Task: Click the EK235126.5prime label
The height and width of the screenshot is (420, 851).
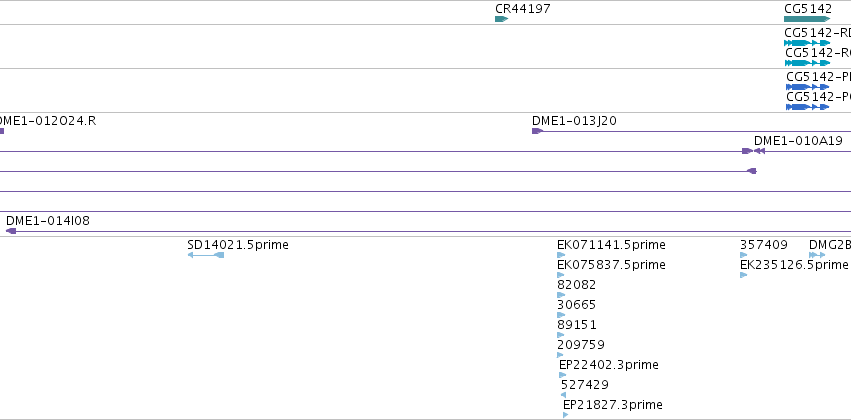Action: pos(793,265)
